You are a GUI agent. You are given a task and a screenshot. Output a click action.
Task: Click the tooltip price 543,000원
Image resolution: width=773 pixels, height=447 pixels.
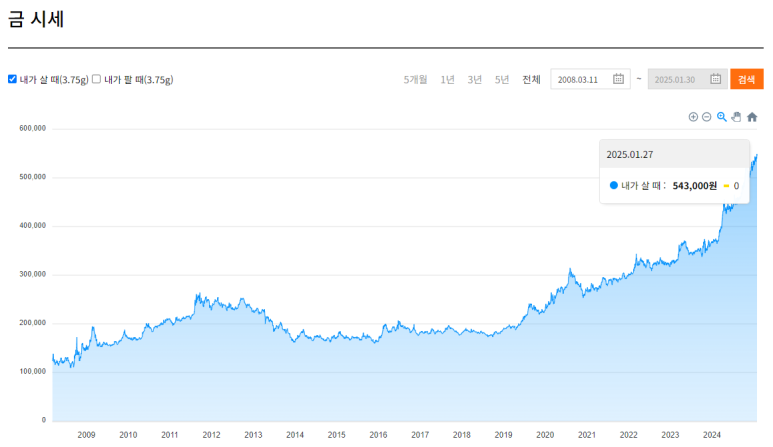pos(695,186)
